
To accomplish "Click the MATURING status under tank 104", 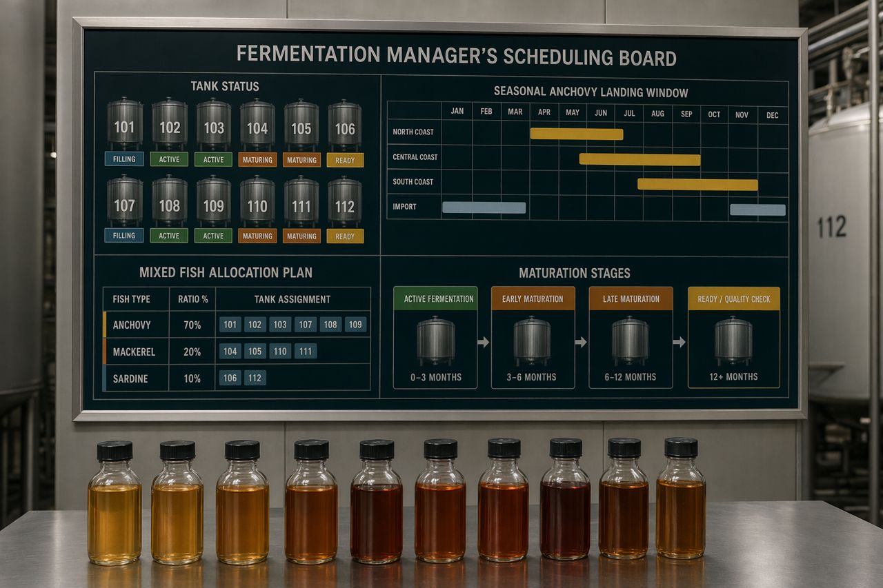I will tap(257, 159).
